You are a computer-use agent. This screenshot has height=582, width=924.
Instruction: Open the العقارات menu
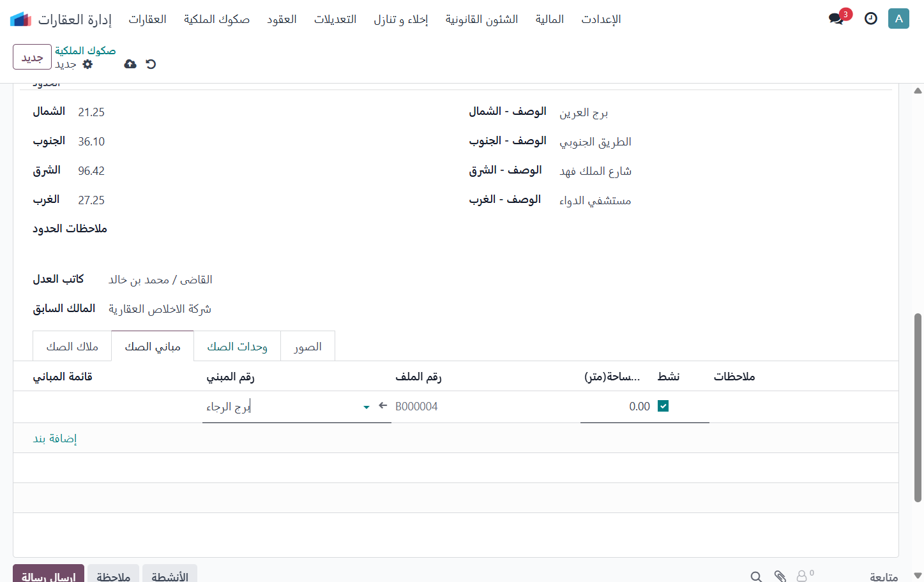(x=148, y=19)
